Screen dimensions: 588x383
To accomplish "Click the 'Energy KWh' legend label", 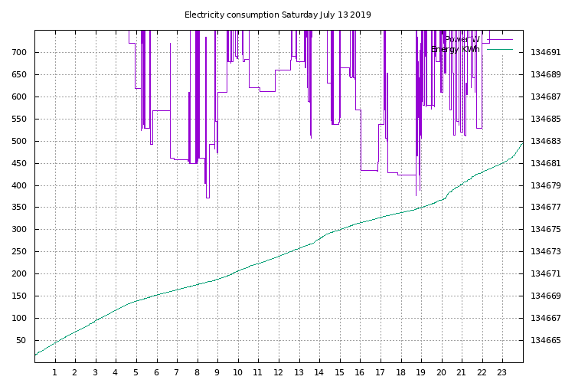I will [x=456, y=49].
